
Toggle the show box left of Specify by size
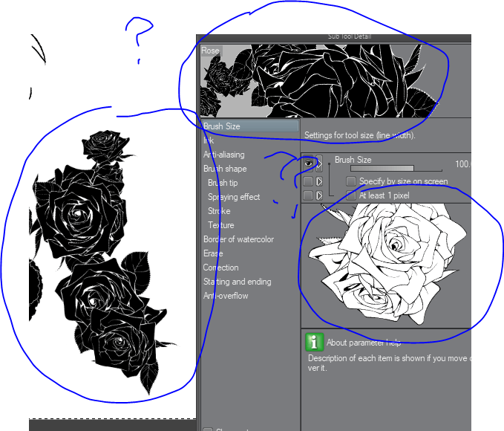[x=308, y=181]
